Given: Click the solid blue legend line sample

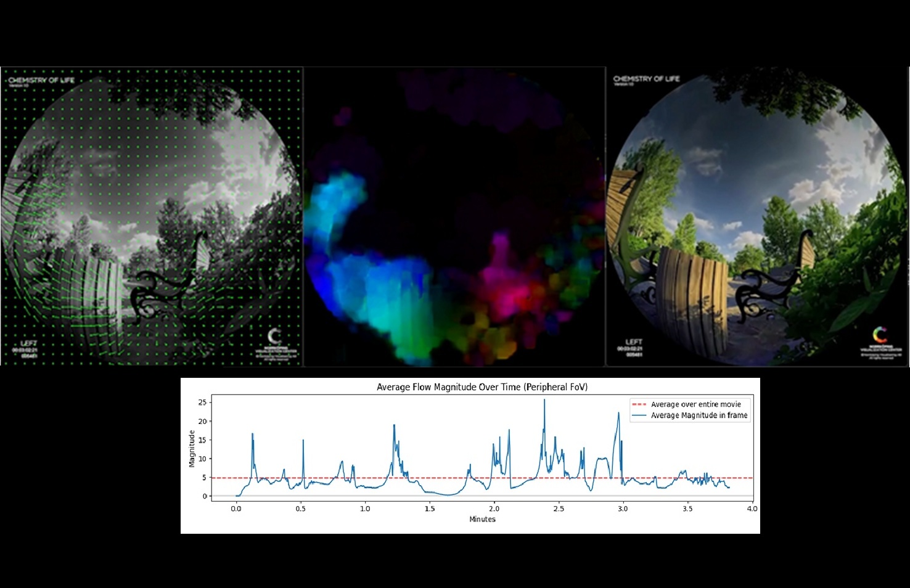Looking at the screenshot, I should (x=638, y=415).
